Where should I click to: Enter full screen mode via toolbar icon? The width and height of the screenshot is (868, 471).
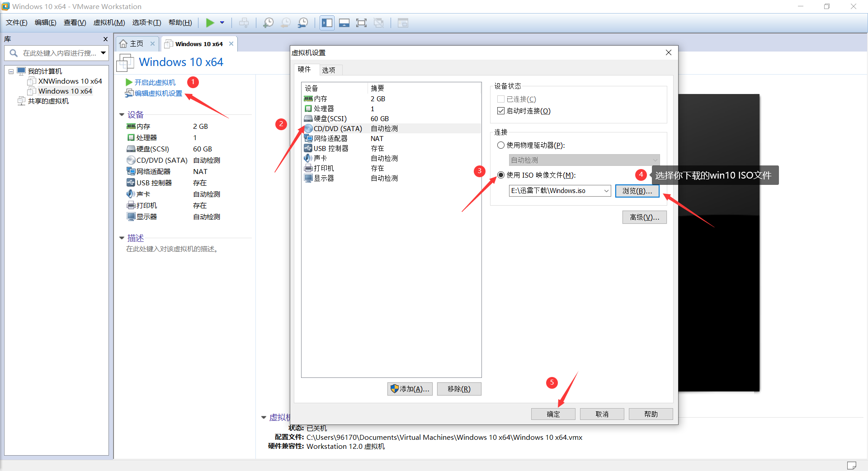point(361,23)
